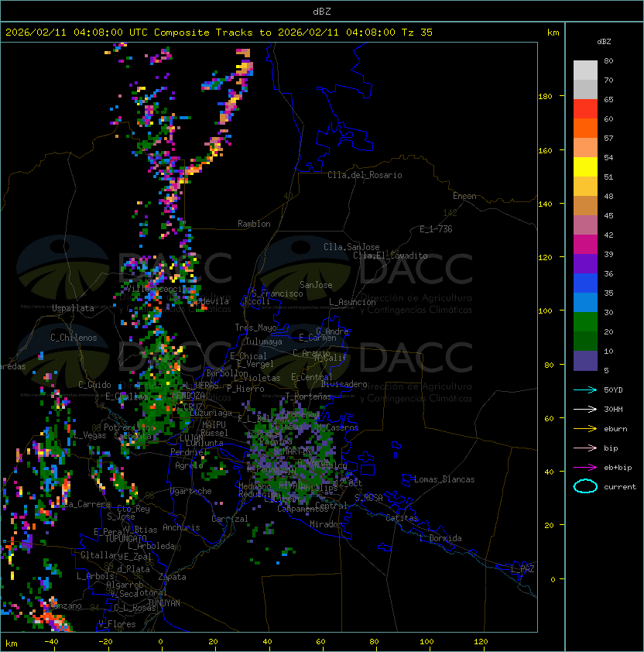The height and width of the screenshot is (652, 644).
Task: Click the 'dBZ' title at the top
Action: click(322, 11)
